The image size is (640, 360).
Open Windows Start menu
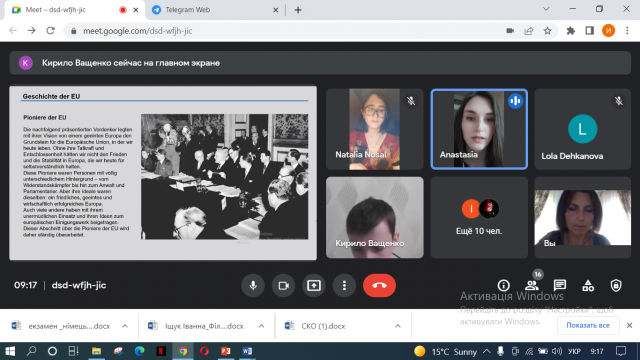pos(10,351)
